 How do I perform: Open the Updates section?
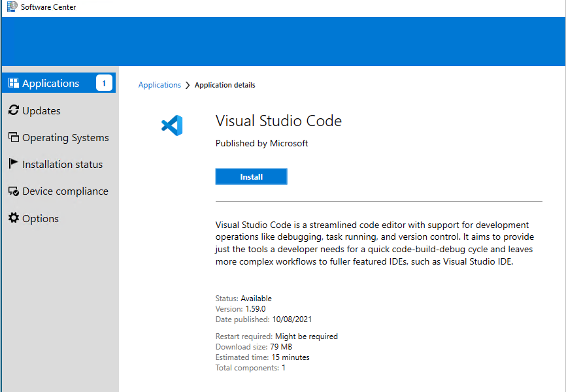42,110
